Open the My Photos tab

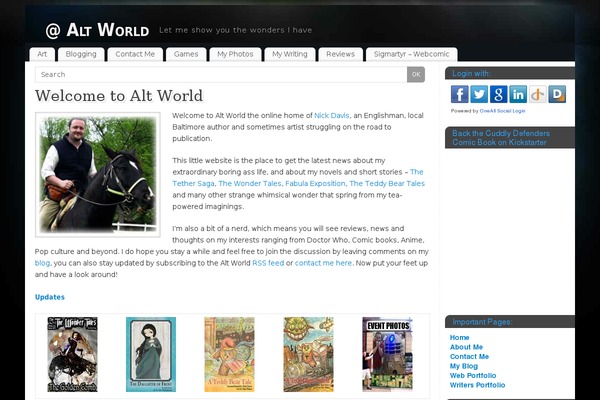click(235, 54)
